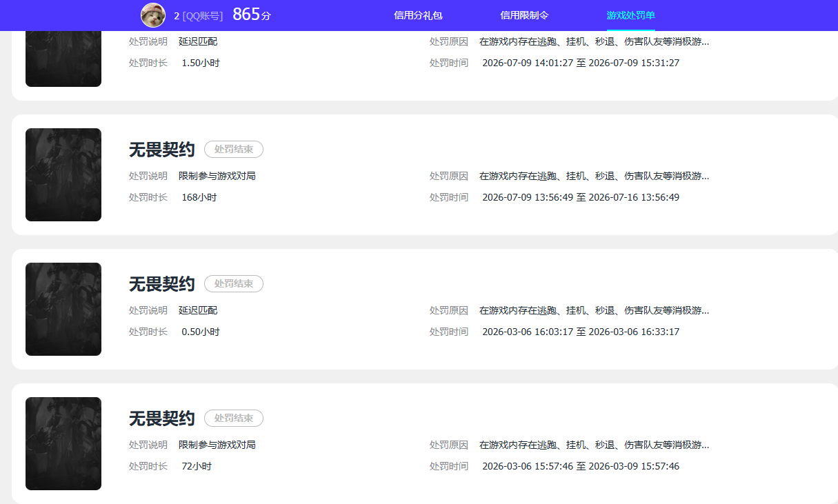Click 处罚结束 badge on the 72小时 penalty card

234,418
